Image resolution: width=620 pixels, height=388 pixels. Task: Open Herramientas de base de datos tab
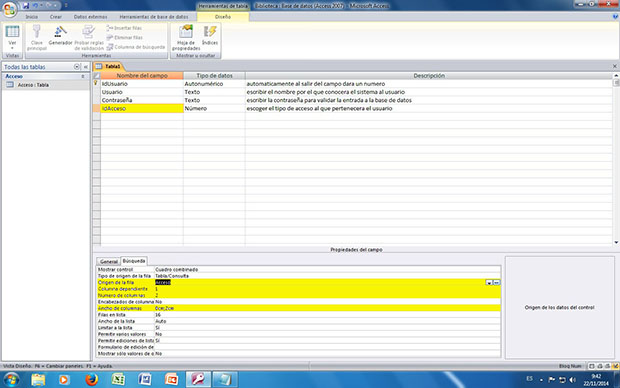(154, 17)
